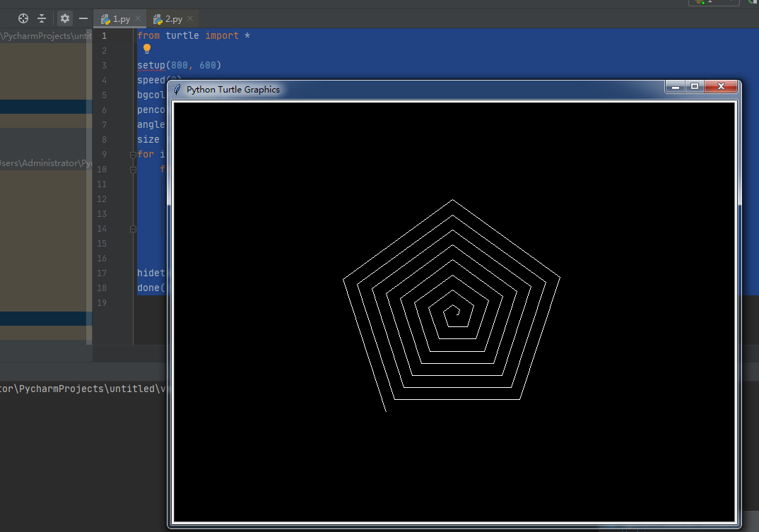Close the Python Turtle Graphics window
Image resolution: width=759 pixels, height=532 pixels.
pyautogui.click(x=721, y=87)
